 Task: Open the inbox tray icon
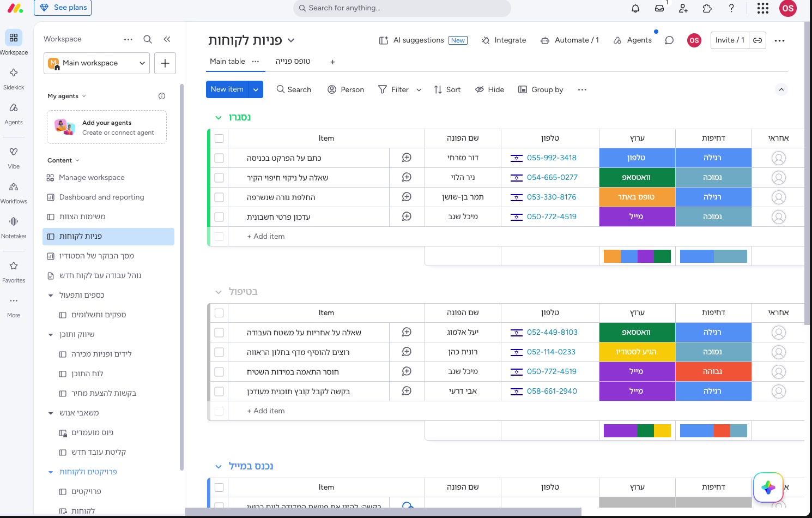[x=659, y=8]
